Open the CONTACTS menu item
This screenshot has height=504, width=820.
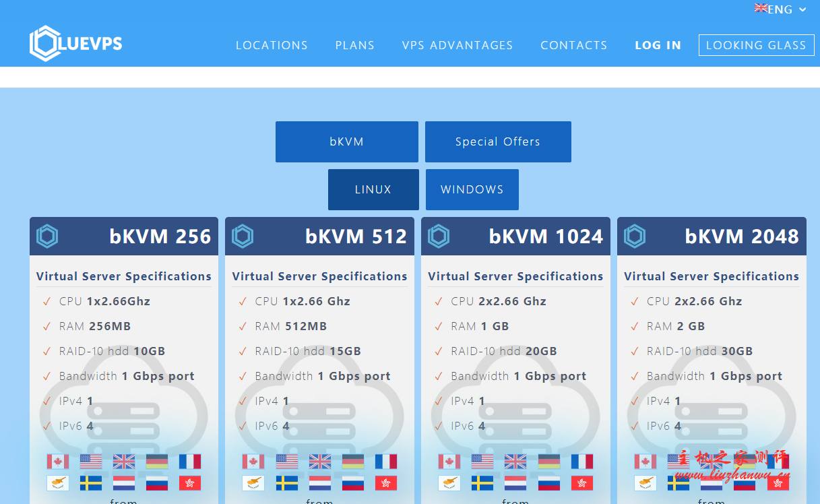574,45
